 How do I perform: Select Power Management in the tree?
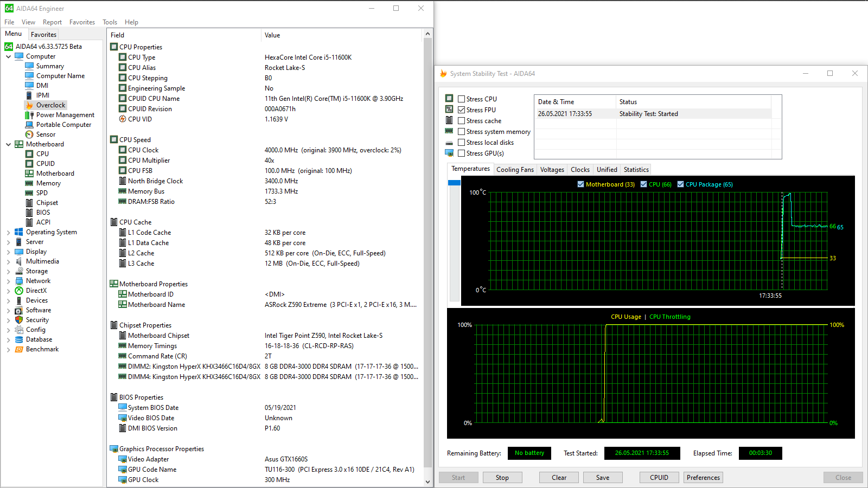[64, 114]
